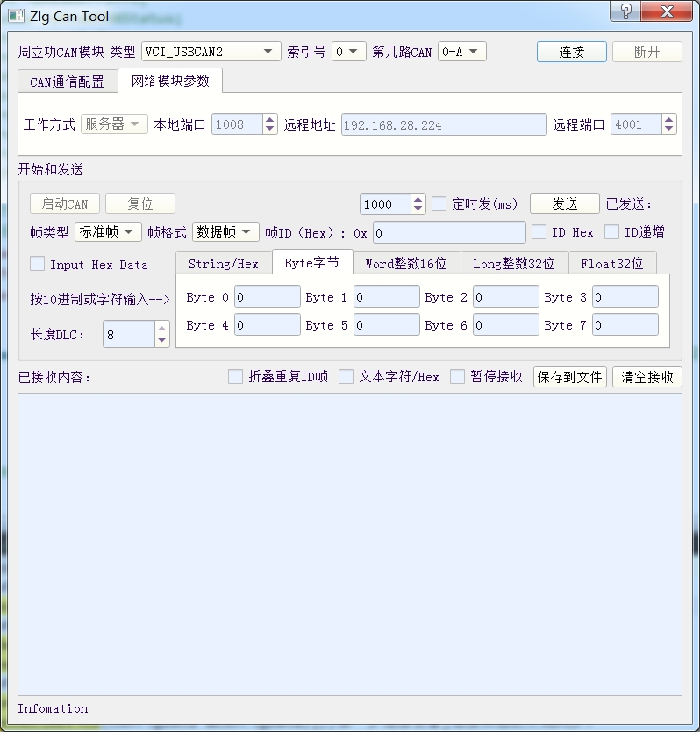Image resolution: width=700 pixels, height=732 pixels.
Task: Increase the timer interval with up arrow
Action: click(418, 199)
